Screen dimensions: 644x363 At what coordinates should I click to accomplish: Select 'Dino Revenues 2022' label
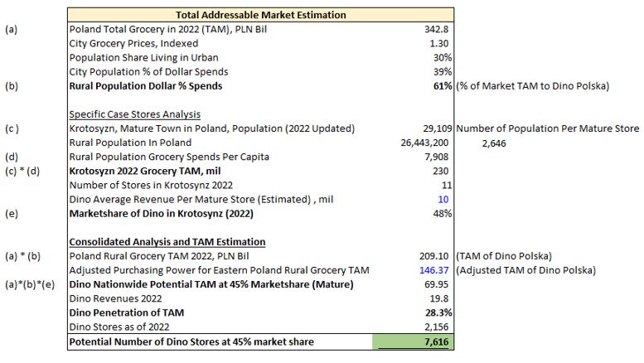[x=115, y=298]
